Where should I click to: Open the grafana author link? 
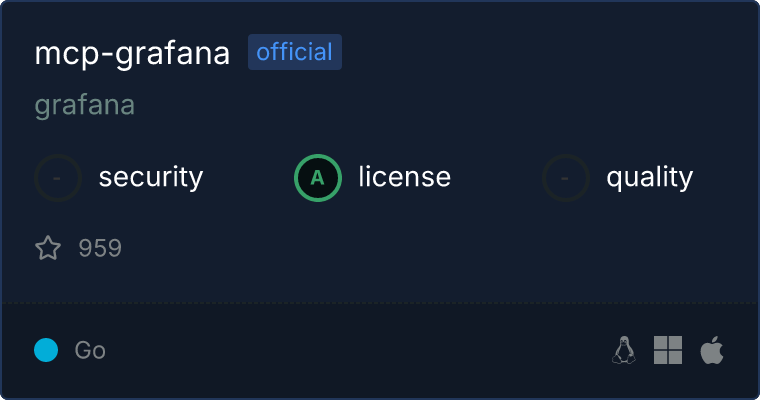click(x=84, y=105)
